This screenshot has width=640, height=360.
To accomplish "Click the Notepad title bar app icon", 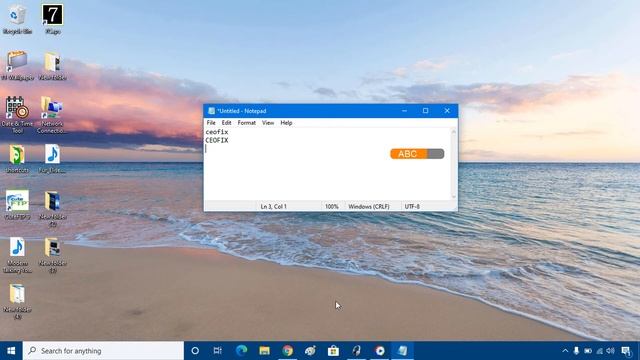I will [211, 111].
